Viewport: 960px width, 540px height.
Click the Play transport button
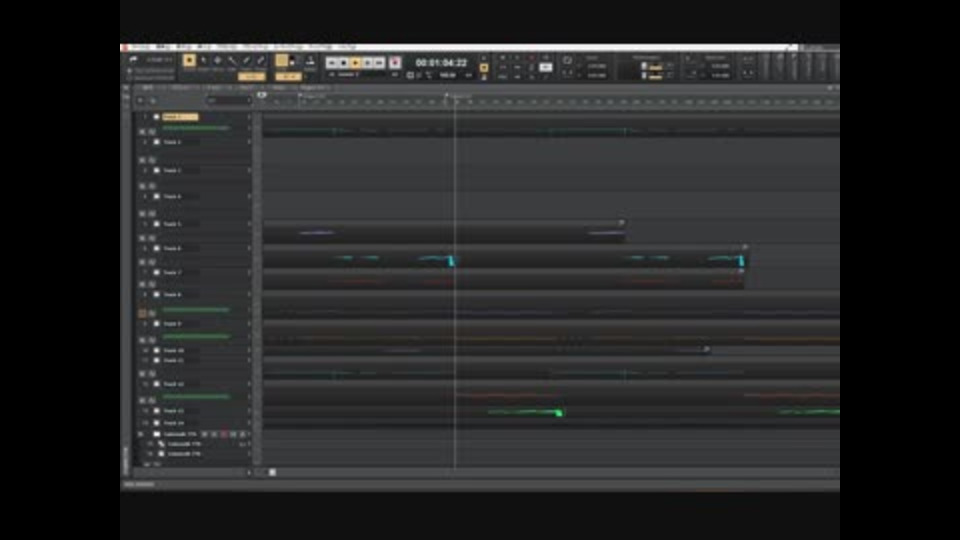click(356, 62)
